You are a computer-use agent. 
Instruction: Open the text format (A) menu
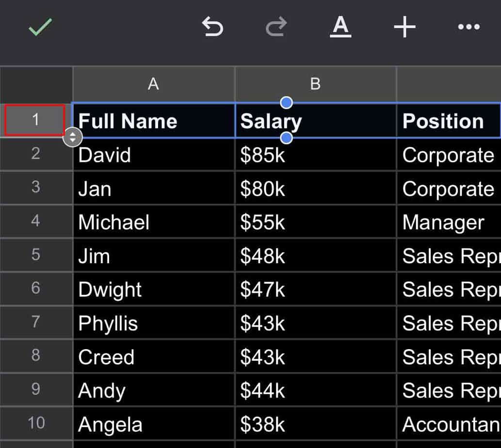click(340, 26)
